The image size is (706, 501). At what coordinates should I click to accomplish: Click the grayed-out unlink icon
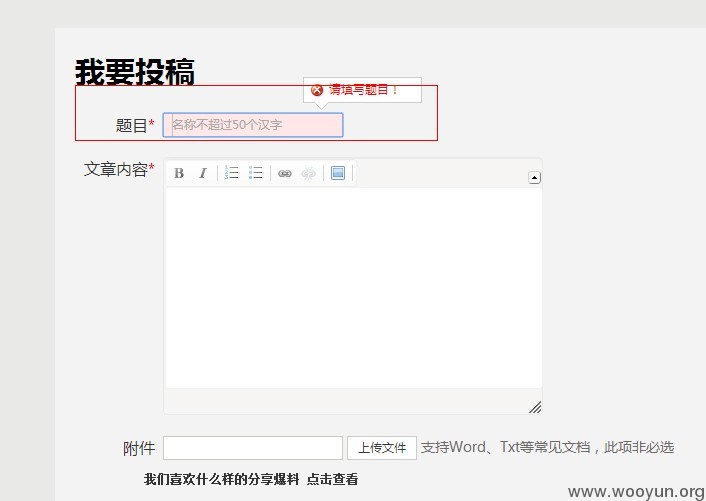click(308, 173)
